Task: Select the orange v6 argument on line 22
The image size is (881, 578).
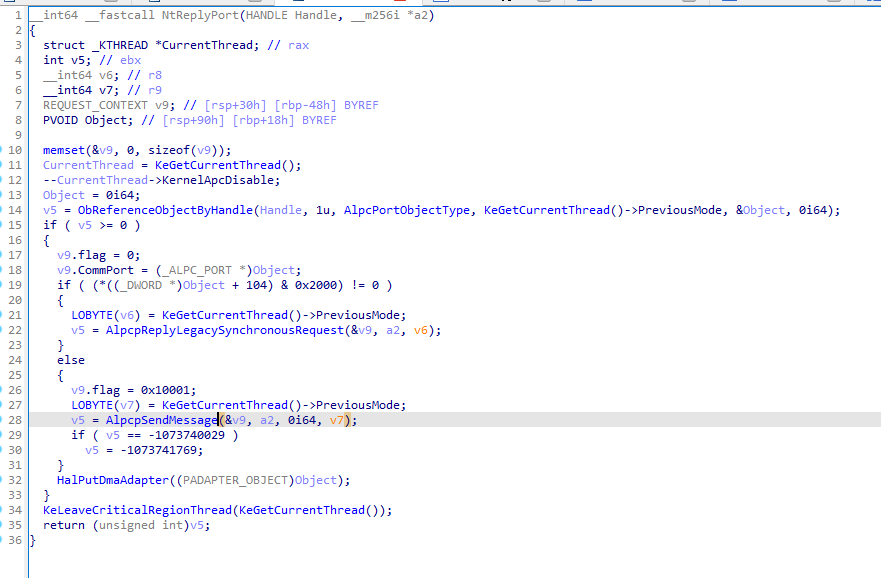Action: coord(421,330)
